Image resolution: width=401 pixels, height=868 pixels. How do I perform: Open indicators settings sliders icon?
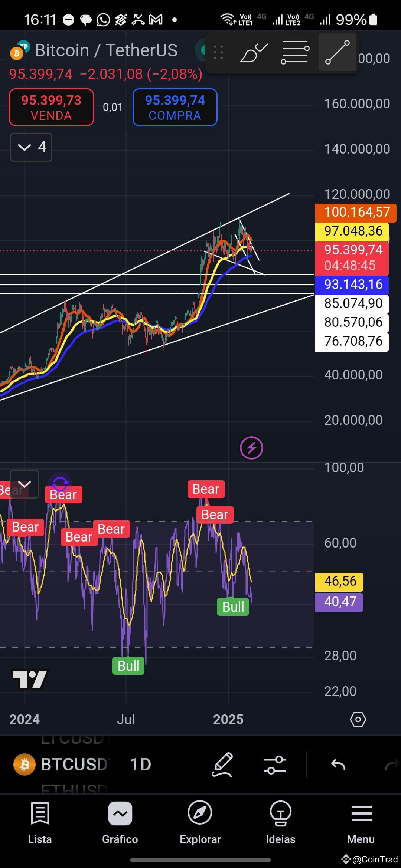tap(275, 765)
